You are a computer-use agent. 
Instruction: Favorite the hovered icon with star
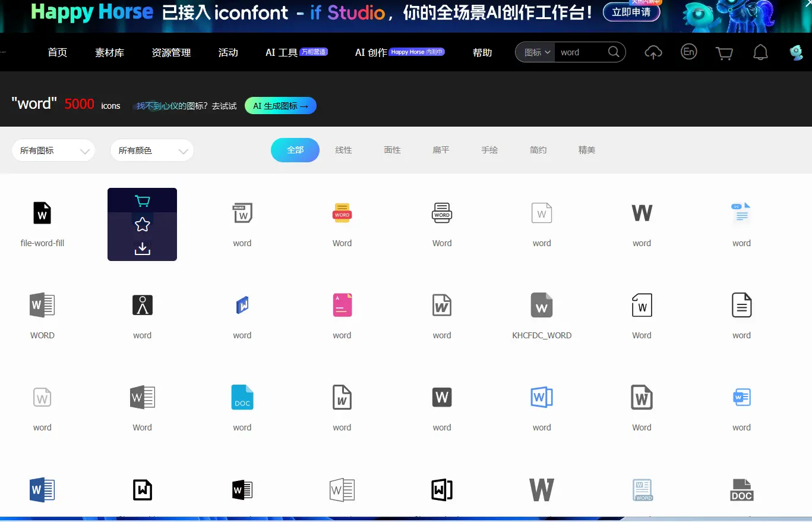[142, 224]
